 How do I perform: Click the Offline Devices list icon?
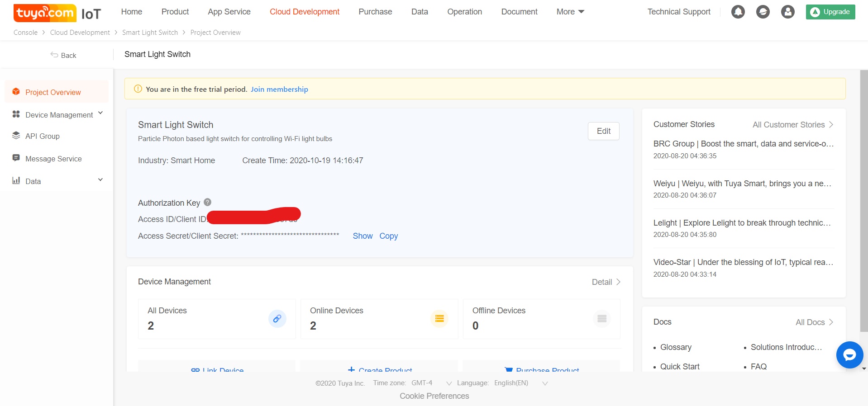[x=602, y=319]
